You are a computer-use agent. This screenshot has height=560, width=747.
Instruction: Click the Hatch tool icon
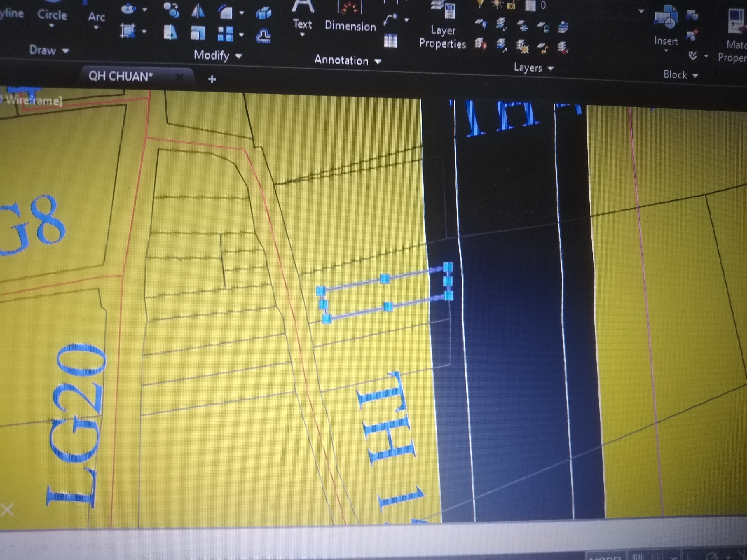click(128, 31)
